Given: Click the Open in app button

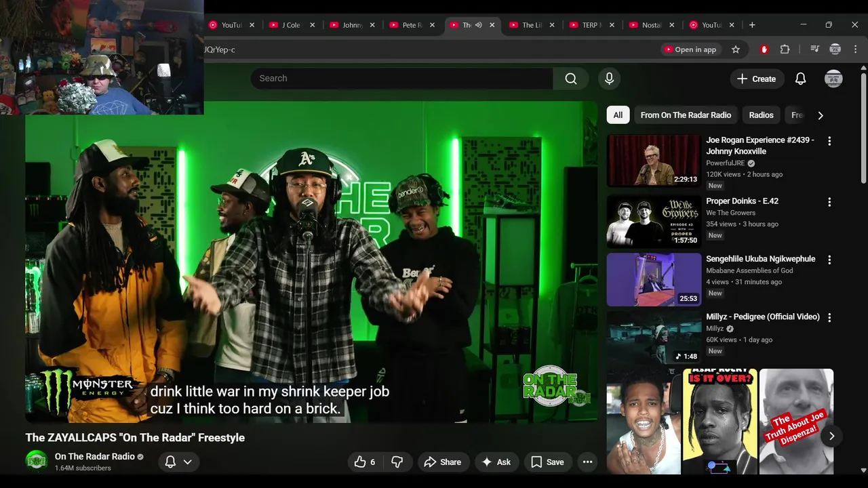Looking at the screenshot, I should click(x=690, y=49).
